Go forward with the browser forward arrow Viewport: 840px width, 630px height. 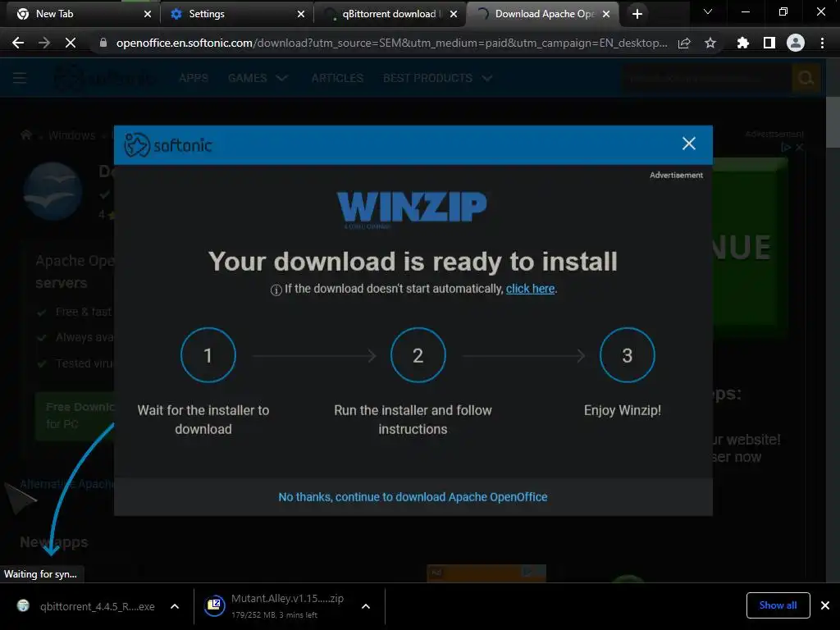click(x=44, y=43)
